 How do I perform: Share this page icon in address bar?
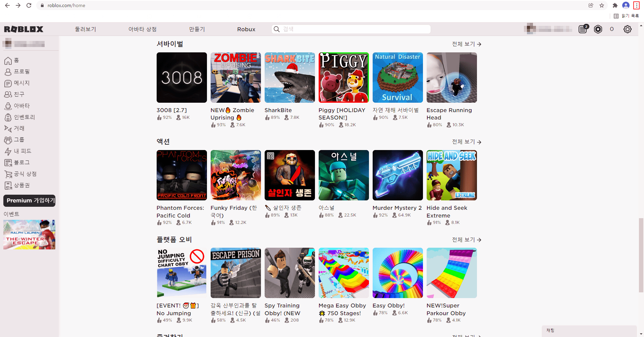click(591, 5)
